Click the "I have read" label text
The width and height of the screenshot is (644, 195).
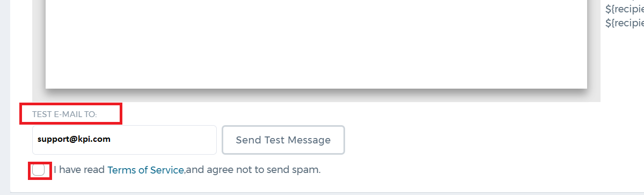(79, 170)
